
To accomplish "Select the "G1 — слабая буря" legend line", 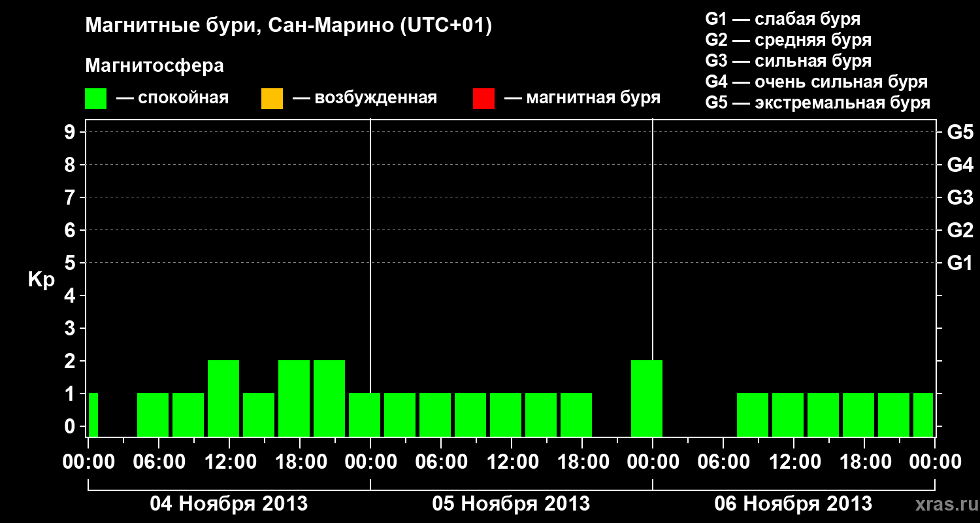I will [x=783, y=19].
